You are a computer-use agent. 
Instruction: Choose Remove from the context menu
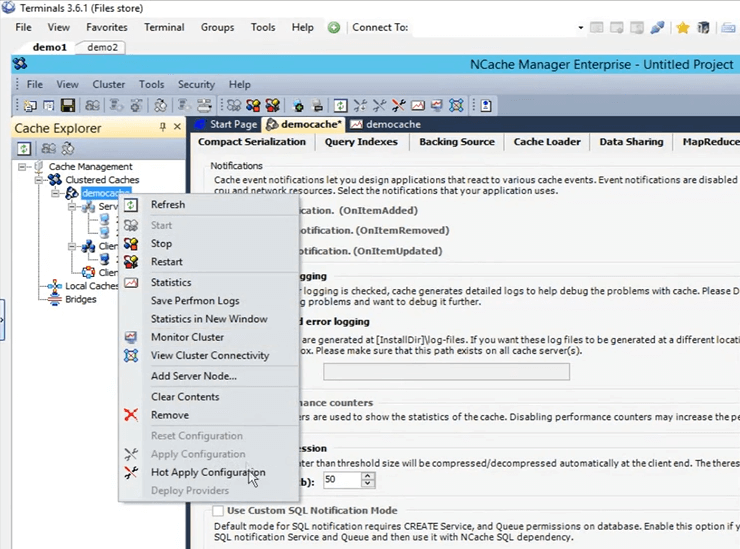208,415
